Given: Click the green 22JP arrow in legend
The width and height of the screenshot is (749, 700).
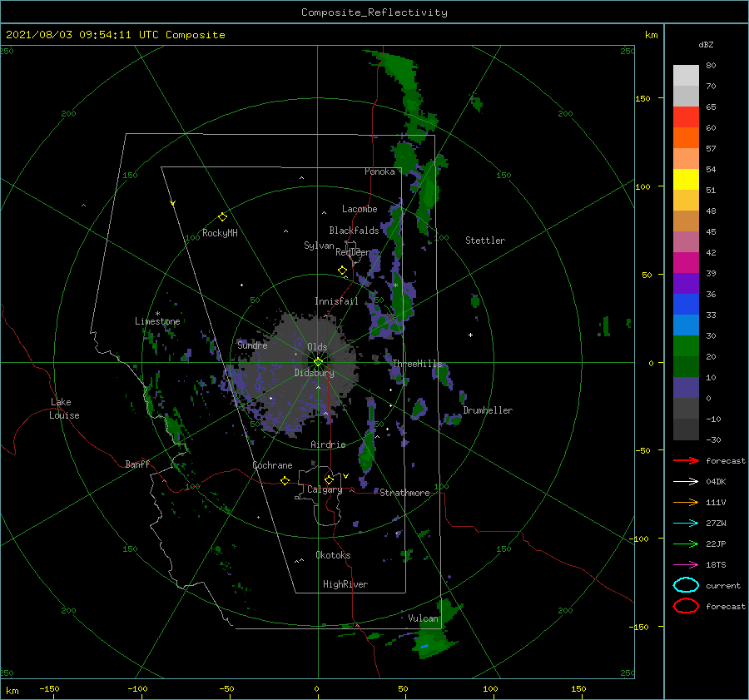Looking at the screenshot, I should [x=686, y=544].
